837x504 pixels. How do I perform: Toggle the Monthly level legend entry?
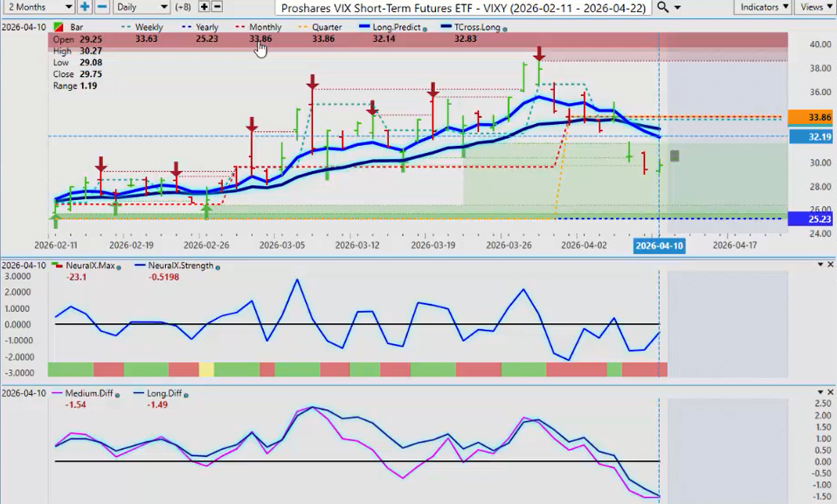point(264,27)
